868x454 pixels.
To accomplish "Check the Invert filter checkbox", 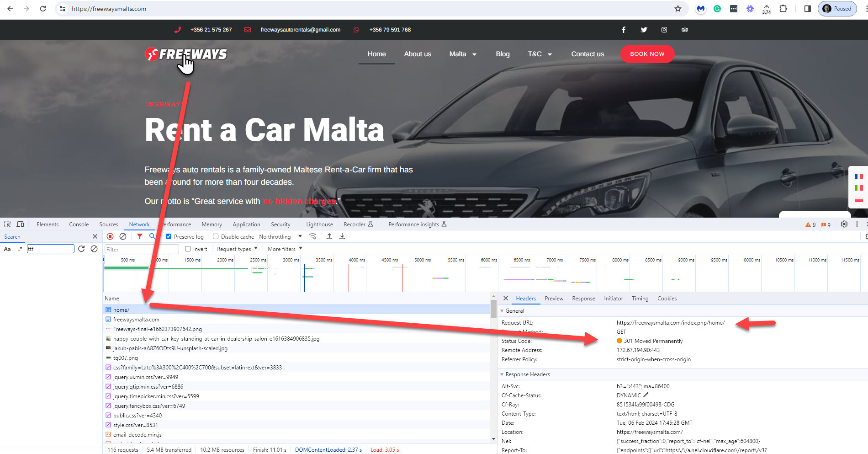I will pos(188,249).
